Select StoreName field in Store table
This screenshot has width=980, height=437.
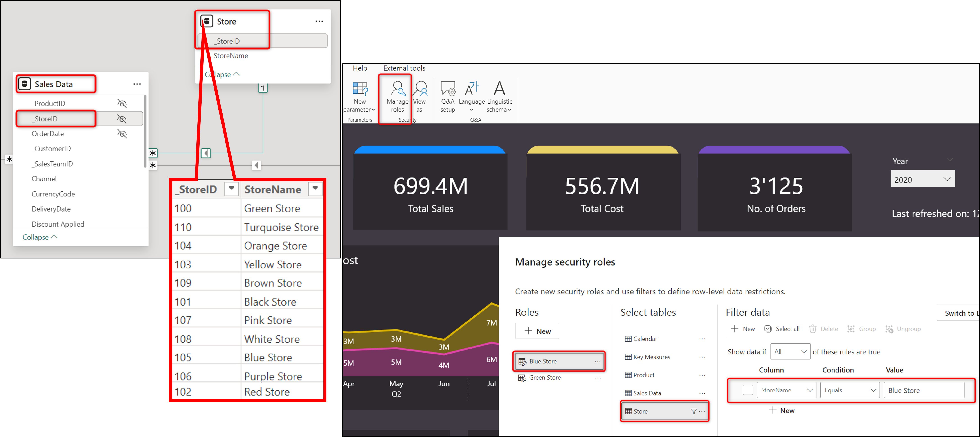point(231,56)
